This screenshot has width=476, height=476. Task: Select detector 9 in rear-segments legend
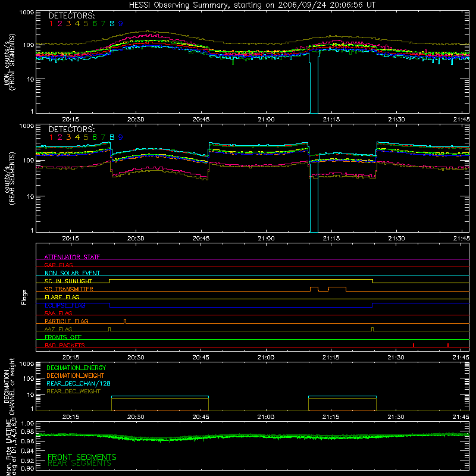pyautogui.click(x=121, y=137)
